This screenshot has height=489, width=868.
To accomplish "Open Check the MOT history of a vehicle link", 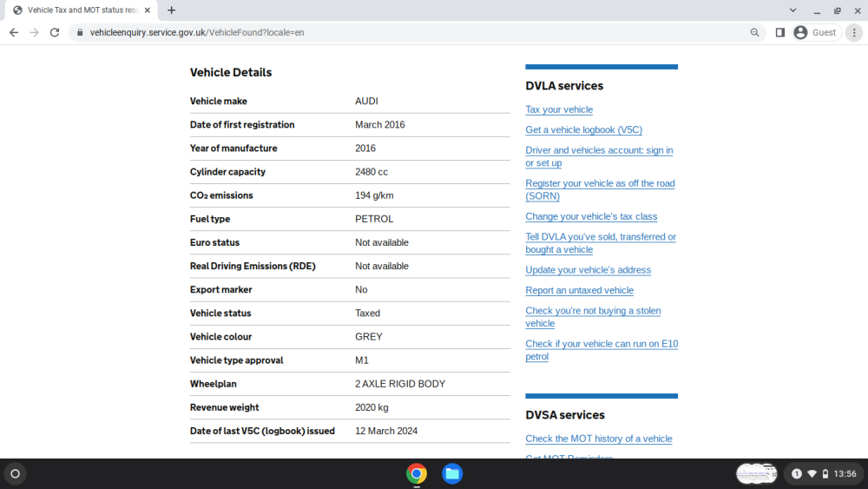I will (x=598, y=439).
